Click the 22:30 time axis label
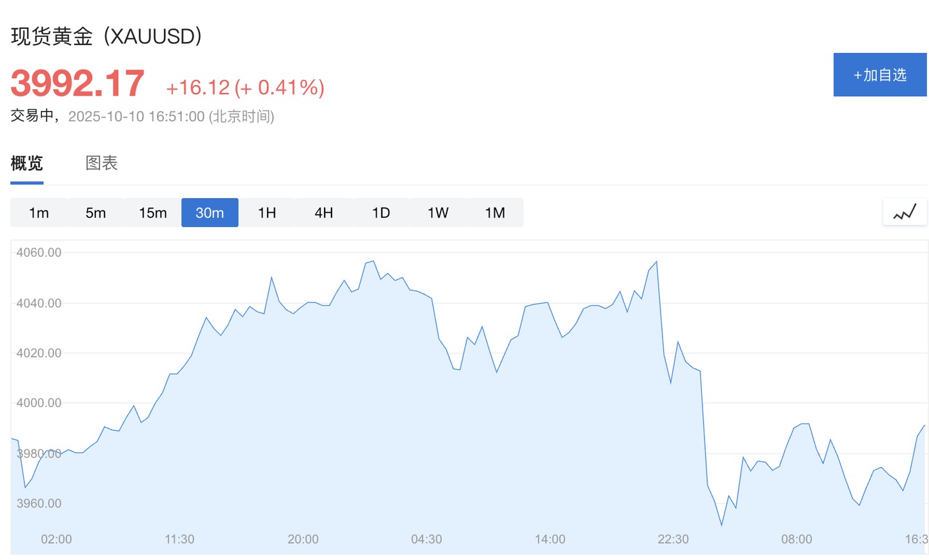Screen dimensions: 929x560 pos(673,539)
